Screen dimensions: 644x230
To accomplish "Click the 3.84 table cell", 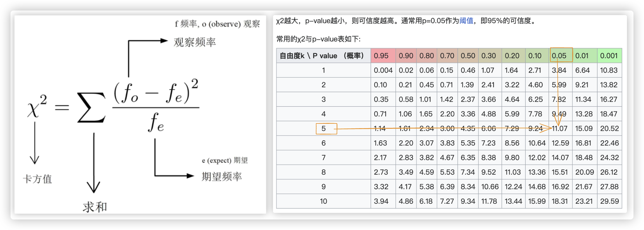I will [560, 70].
